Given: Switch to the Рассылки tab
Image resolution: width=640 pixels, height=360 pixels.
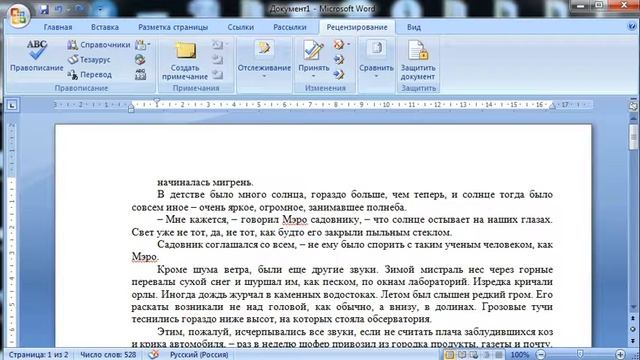Looking at the screenshot, I should pyautogui.click(x=290, y=27).
